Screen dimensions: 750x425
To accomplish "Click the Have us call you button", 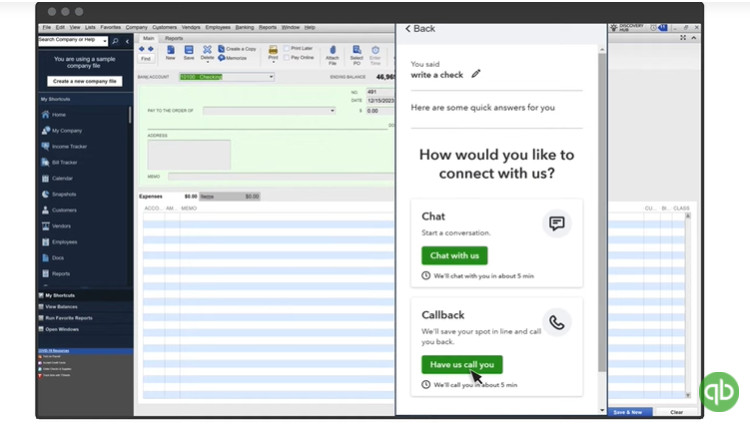I will [x=462, y=365].
